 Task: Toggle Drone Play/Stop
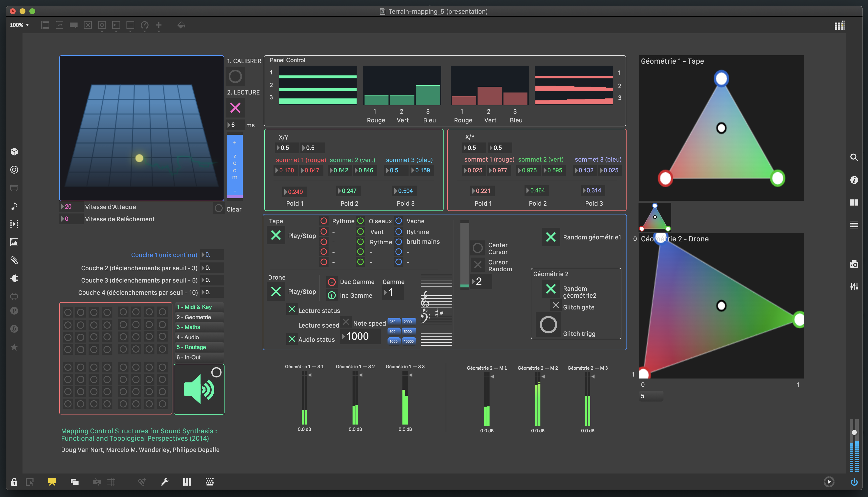pos(275,291)
